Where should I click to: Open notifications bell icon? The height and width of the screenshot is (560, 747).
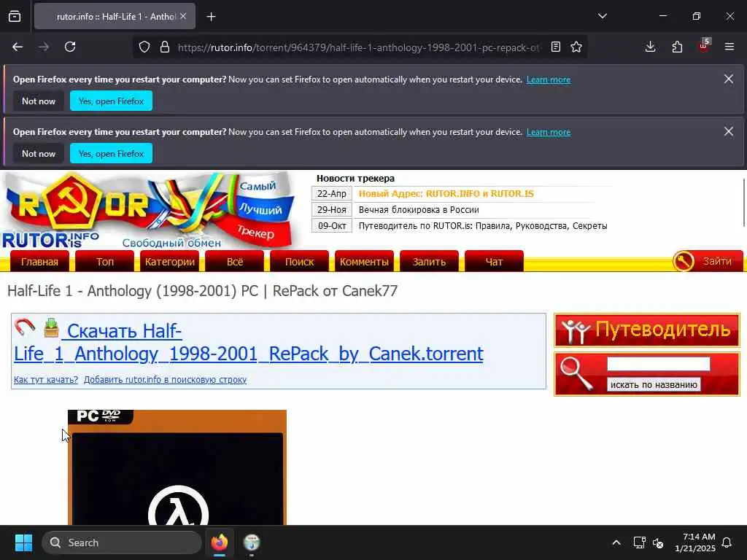pos(727,542)
